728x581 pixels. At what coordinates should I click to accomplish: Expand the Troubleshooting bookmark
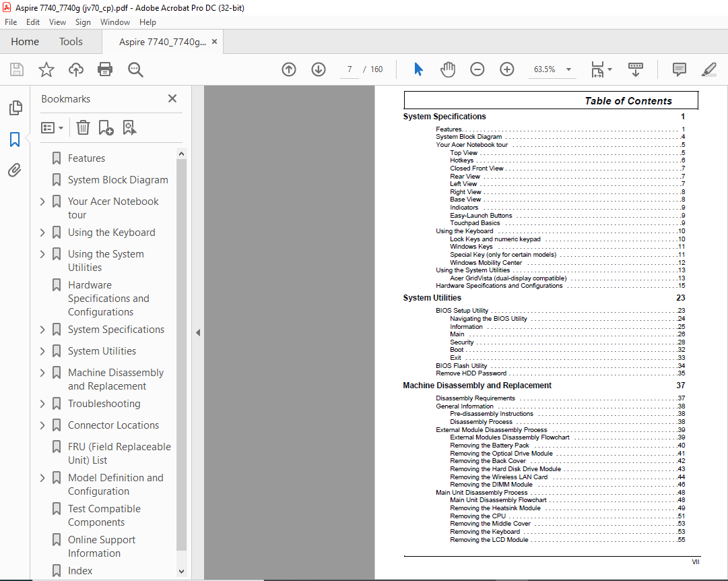click(42, 404)
